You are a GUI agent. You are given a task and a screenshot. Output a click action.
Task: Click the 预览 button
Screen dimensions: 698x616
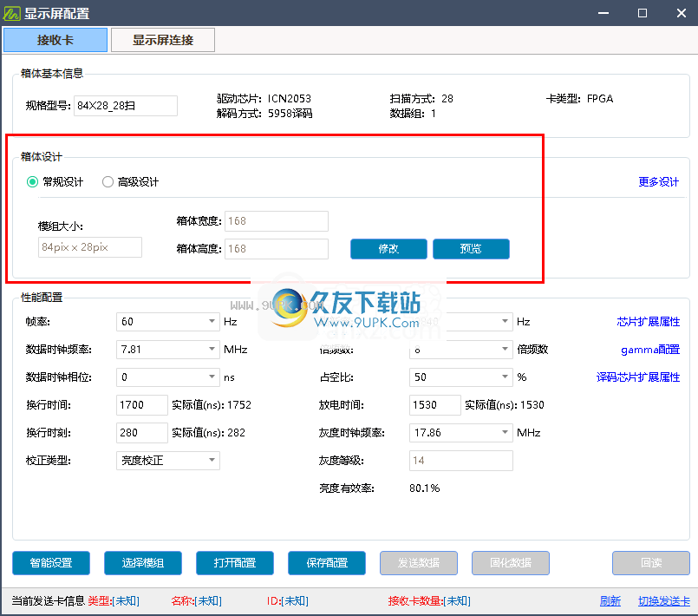[x=471, y=249]
